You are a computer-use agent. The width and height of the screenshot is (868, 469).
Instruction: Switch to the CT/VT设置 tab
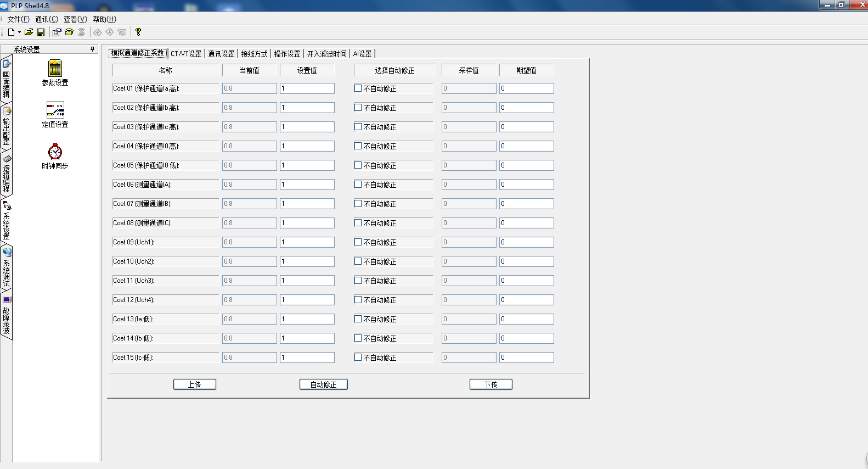point(186,54)
